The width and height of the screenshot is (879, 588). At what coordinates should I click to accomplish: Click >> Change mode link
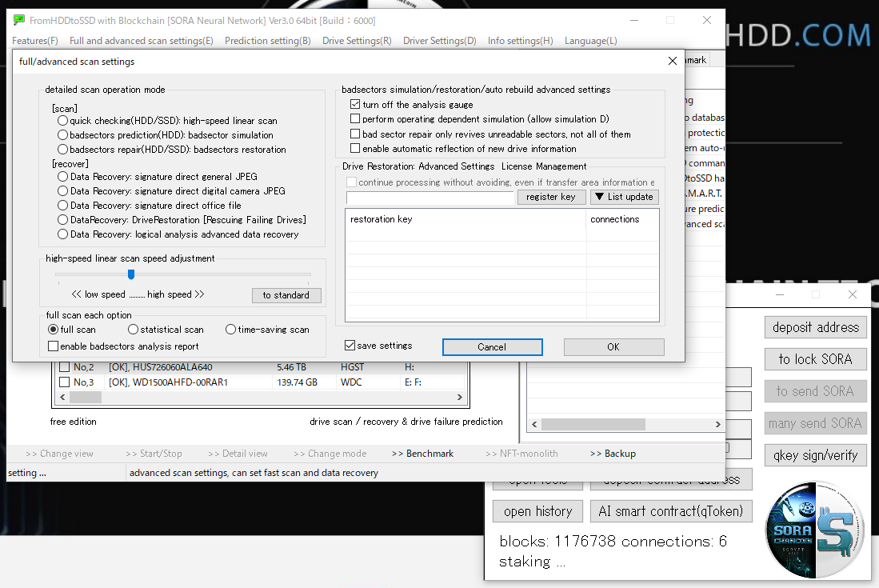click(330, 454)
